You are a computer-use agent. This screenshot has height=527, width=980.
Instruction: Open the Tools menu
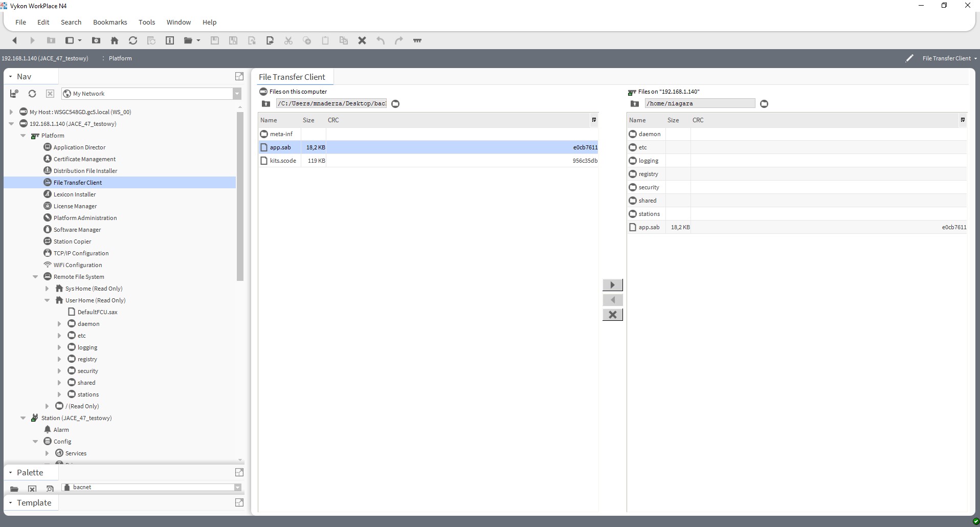point(146,22)
